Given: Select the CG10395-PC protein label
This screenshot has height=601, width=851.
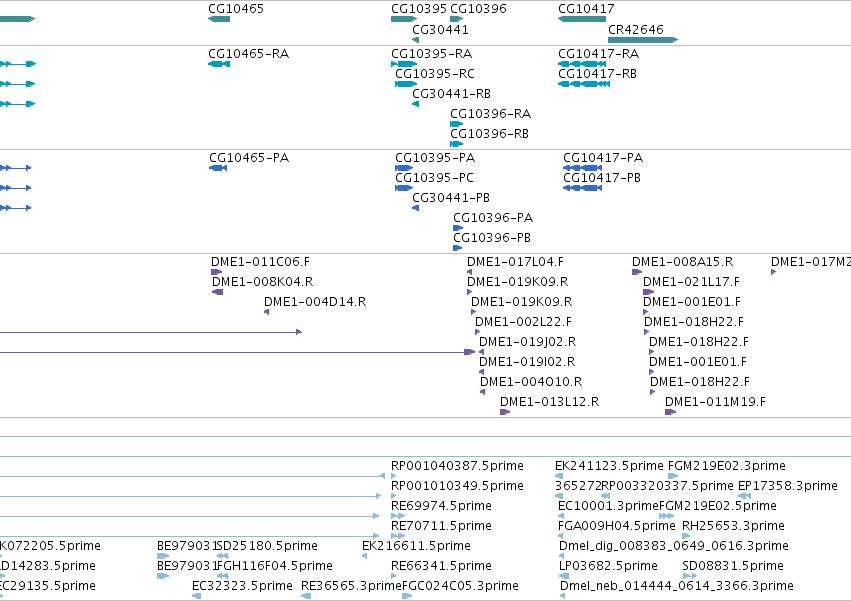Looking at the screenshot, I should [x=434, y=178].
